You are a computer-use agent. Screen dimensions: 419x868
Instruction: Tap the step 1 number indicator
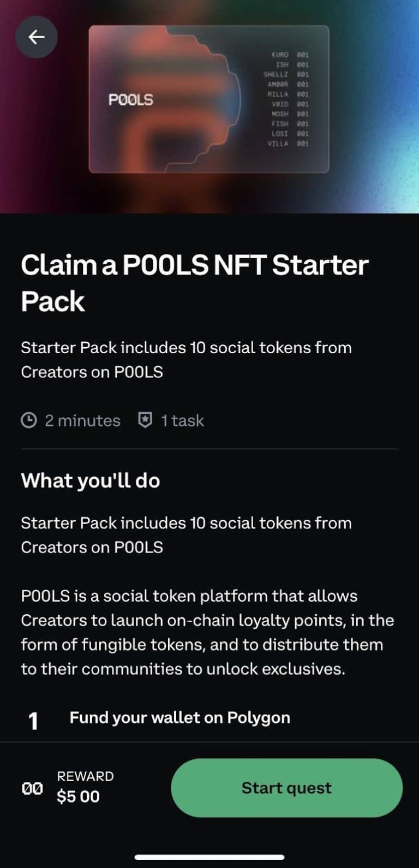(33, 720)
